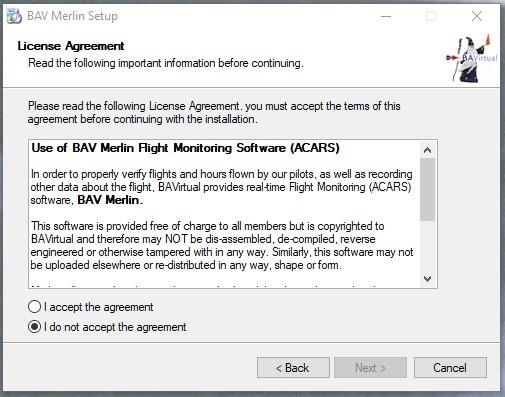This screenshot has width=505, height=397.
Task: Click the 'Use of BAV Merlin Flight Monitoring Software' heading
Action: 185,148
